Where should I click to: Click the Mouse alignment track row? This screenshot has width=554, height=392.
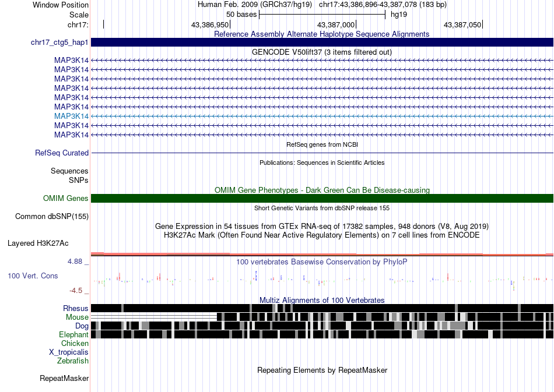click(322, 317)
